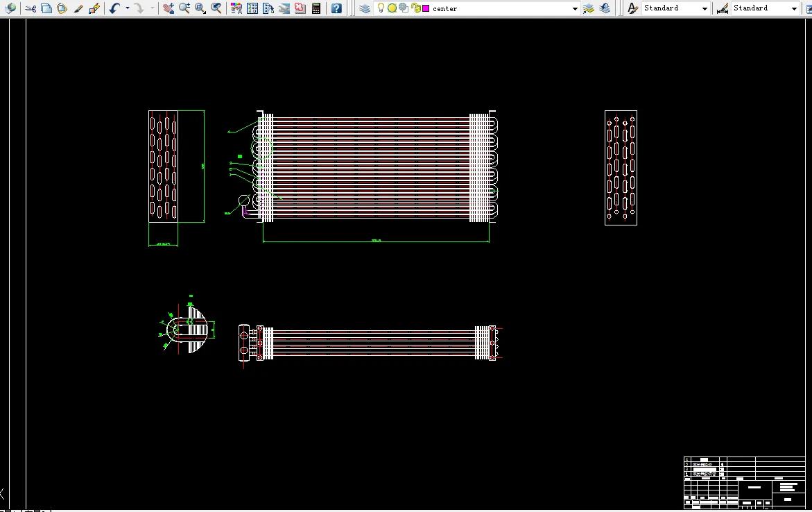Viewport: 812px width, 512px height.
Task: Click the Paste from clipboard icon
Action: (x=62, y=8)
